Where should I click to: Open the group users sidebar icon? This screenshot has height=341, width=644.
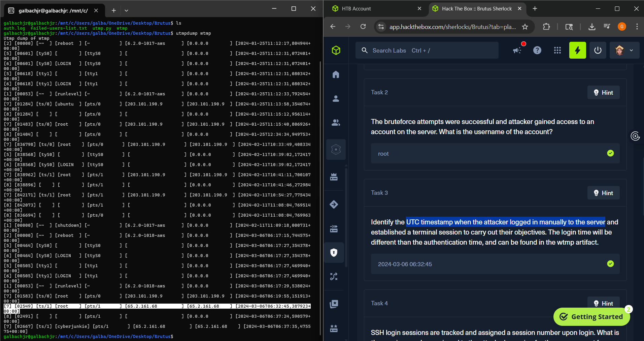coord(336,123)
